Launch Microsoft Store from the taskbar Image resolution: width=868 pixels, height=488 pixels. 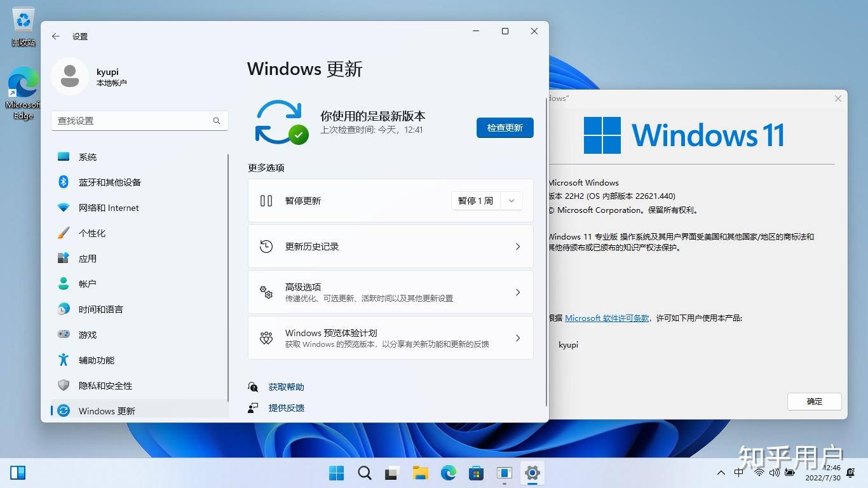pyautogui.click(x=476, y=473)
